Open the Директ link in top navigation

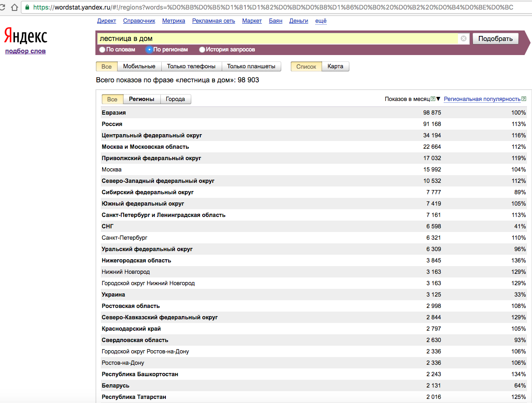click(106, 21)
